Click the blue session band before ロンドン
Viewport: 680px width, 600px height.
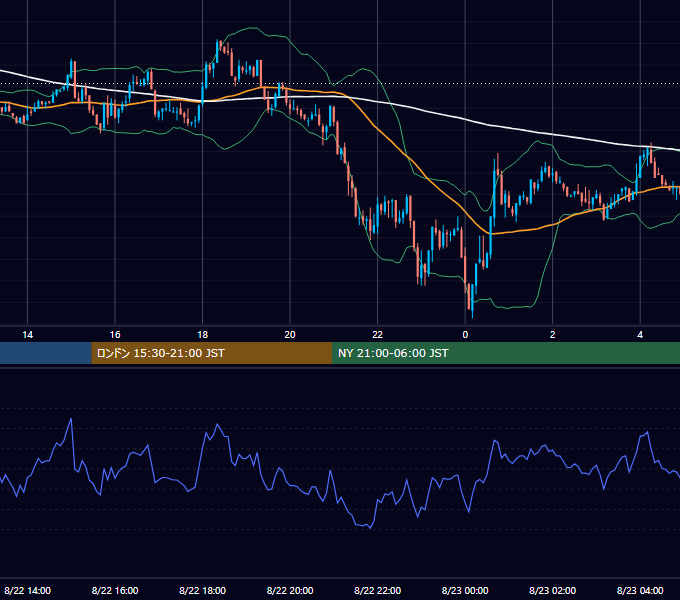(x=46, y=353)
